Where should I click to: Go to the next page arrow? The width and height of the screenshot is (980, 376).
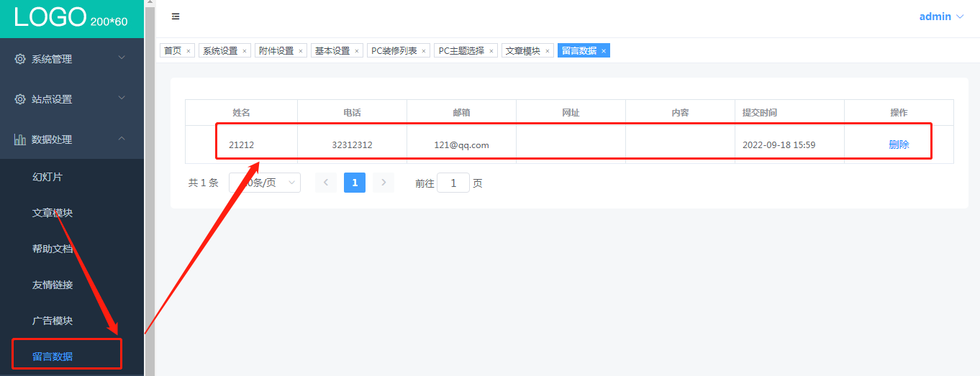point(384,183)
